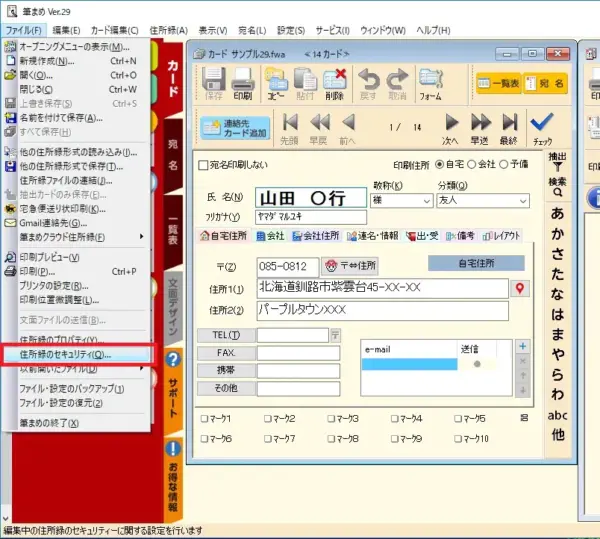Open the 敬称 honorific dropdown
The image size is (600, 539).
click(x=401, y=200)
